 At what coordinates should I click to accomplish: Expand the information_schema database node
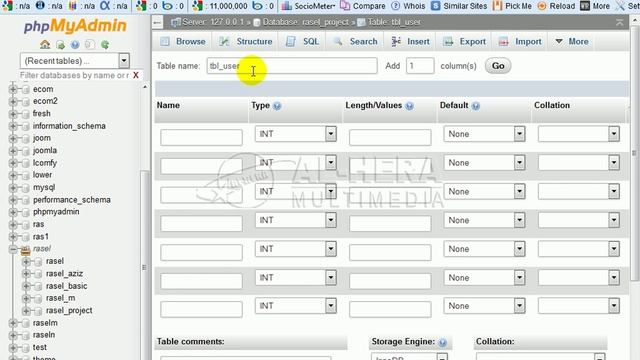[x=13, y=126]
